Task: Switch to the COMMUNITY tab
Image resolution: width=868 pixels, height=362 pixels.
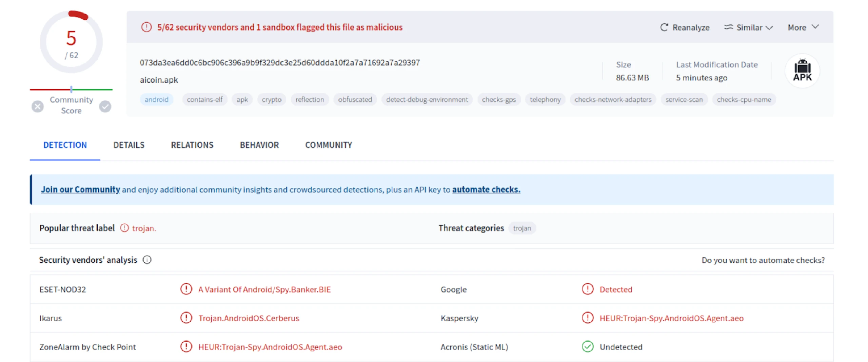Action: (x=329, y=145)
